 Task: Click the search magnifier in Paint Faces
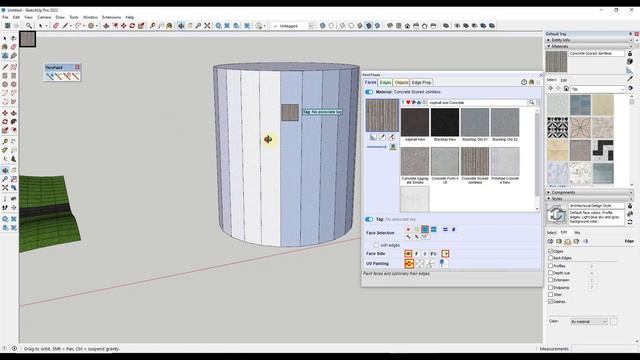[x=531, y=102]
